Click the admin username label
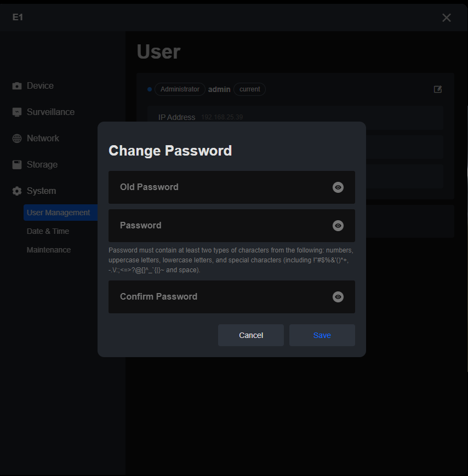This screenshot has width=468, height=476. tap(219, 89)
